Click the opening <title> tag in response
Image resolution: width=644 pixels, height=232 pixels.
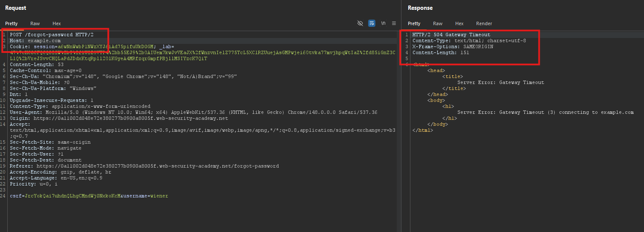click(453, 76)
